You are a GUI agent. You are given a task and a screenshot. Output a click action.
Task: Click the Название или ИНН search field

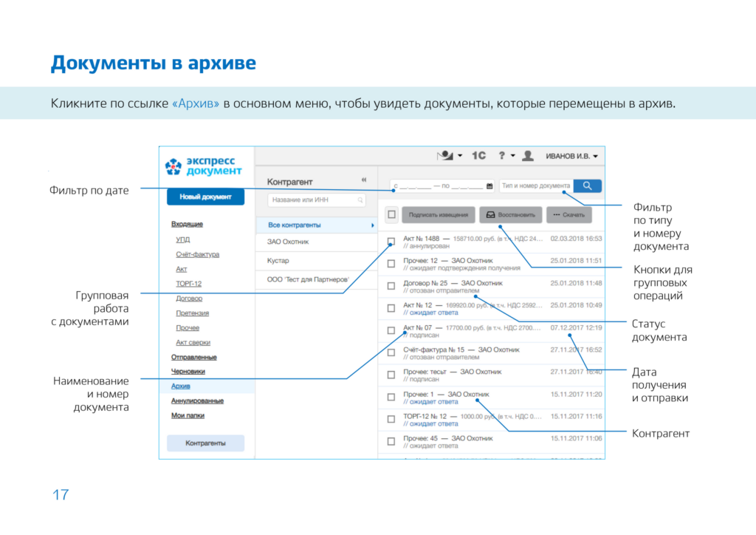click(316, 200)
